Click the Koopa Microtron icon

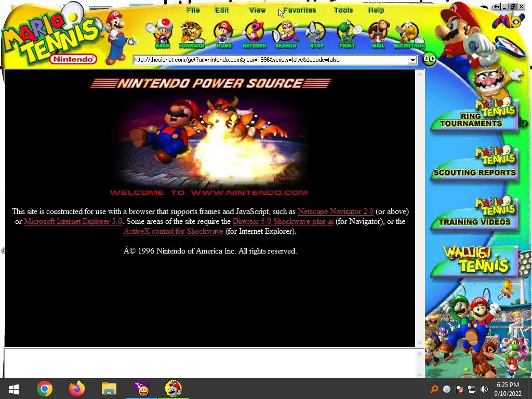409,34
